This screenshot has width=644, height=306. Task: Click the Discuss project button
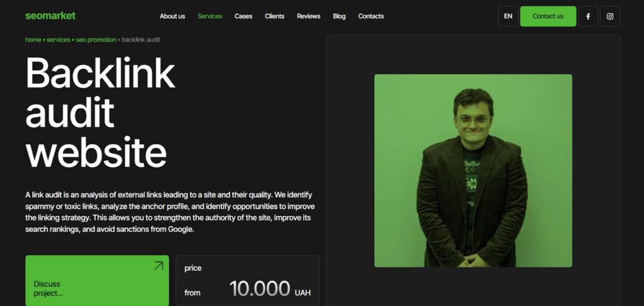click(97, 281)
